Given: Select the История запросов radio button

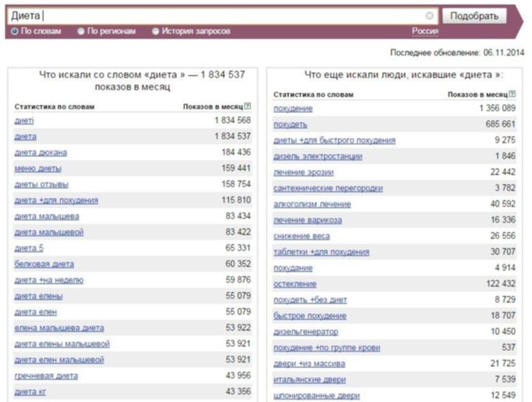Looking at the screenshot, I should click(x=155, y=31).
